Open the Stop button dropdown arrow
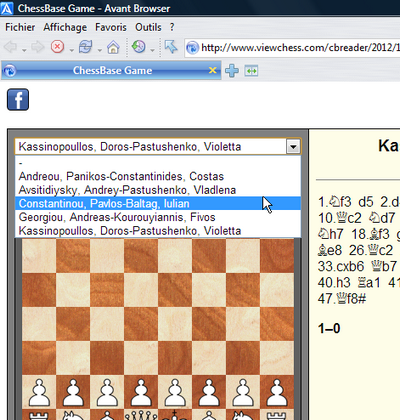 (72, 50)
